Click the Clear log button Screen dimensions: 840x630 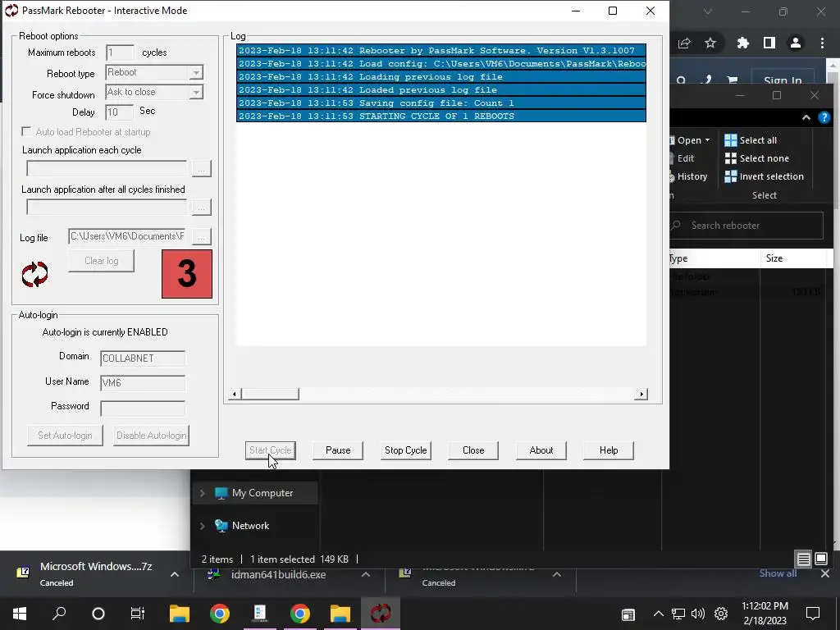101,261
